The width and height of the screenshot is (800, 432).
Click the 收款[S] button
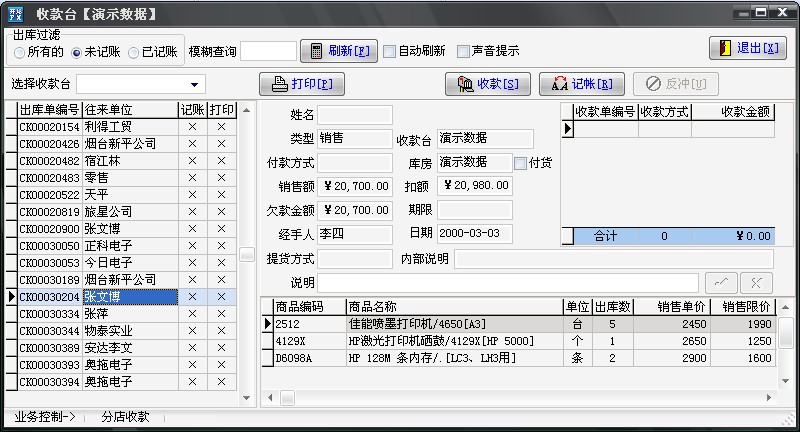click(x=488, y=84)
